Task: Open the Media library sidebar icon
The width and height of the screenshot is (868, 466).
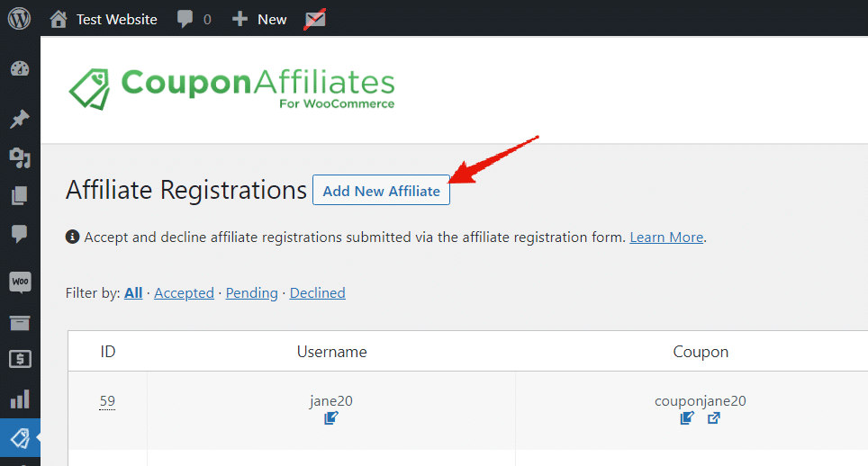Action: (20, 158)
